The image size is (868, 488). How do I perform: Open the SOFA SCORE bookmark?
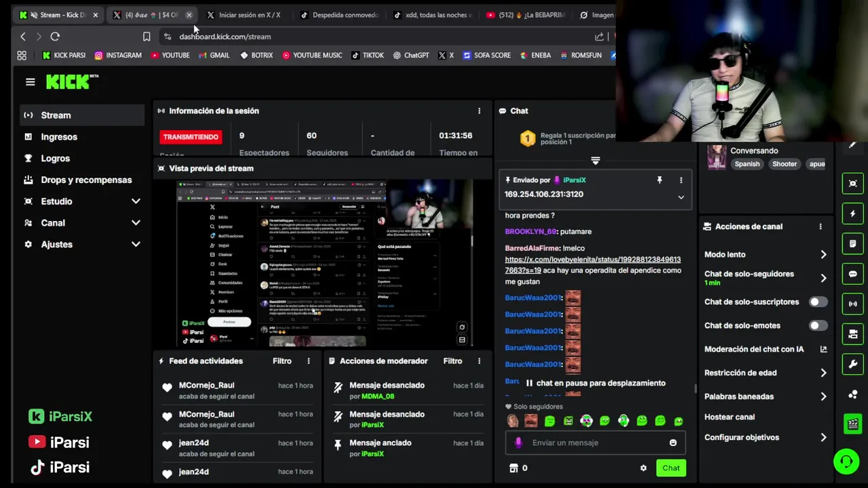click(x=487, y=56)
